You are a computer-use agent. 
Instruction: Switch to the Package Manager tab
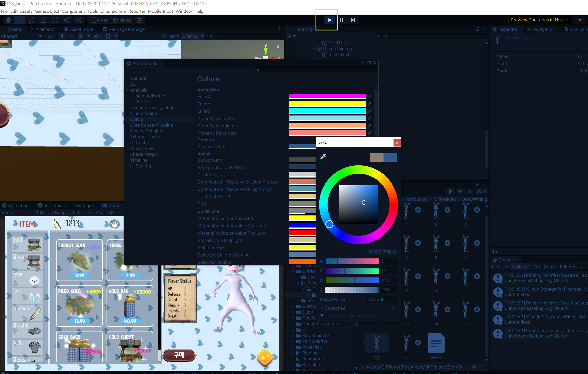(x=124, y=29)
